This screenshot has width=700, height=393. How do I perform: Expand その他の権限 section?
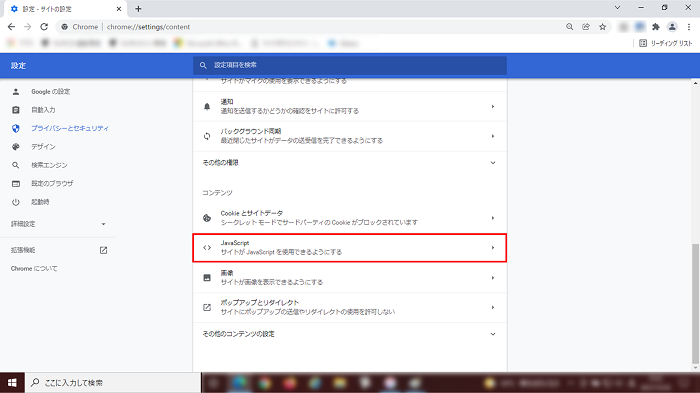click(x=350, y=163)
